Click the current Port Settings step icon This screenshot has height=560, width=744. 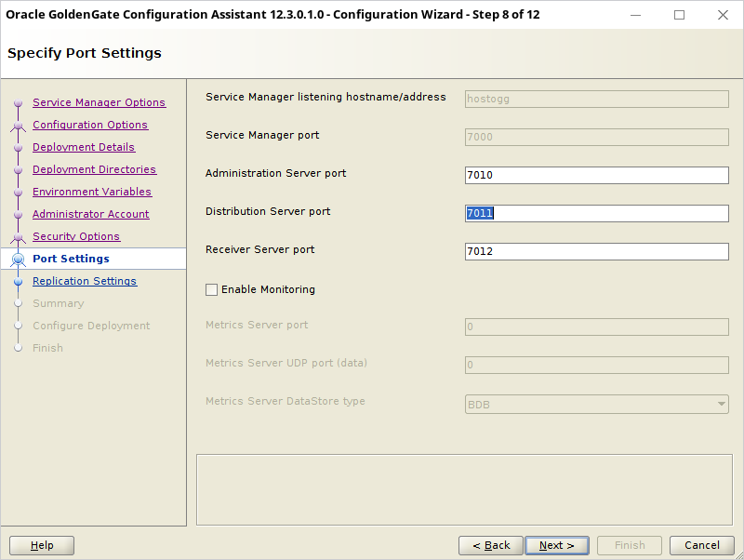[18, 260]
